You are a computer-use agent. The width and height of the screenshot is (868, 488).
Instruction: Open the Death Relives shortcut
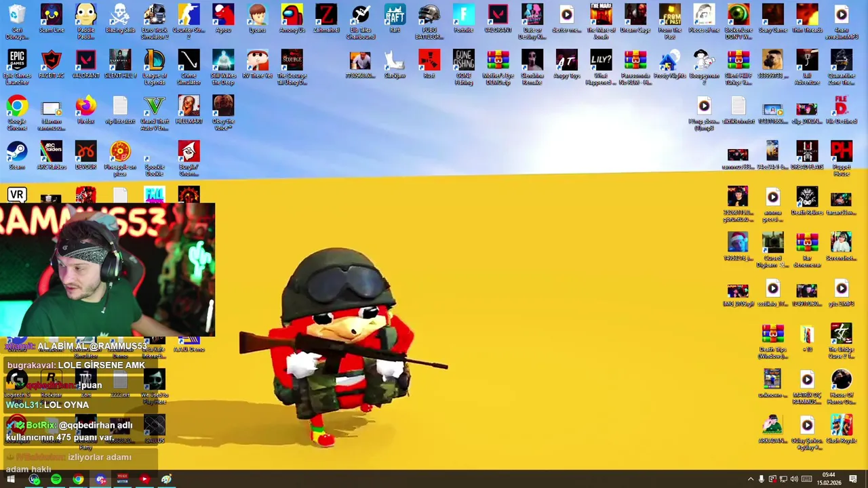pos(807,201)
